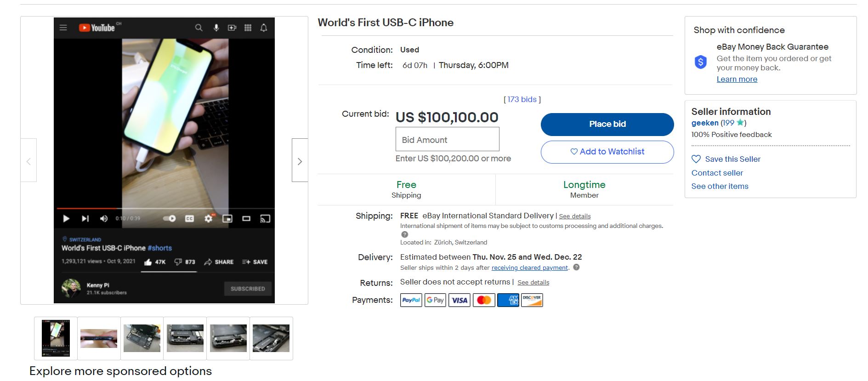Click the miniplayer icon

pyautogui.click(x=227, y=218)
